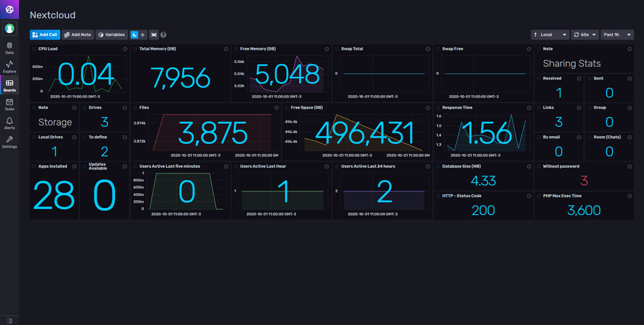This screenshot has height=325, width=644.
Task: Expand the sidebar with bottom collapse toggle
Action: 9,320
